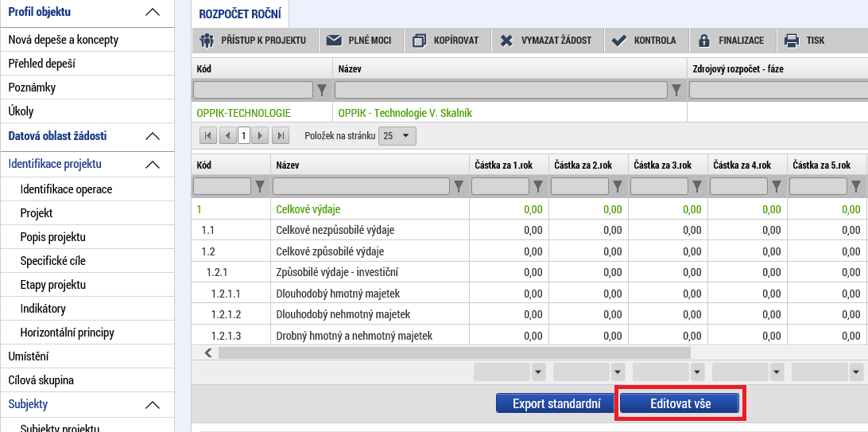The image size is (868, 432).
Task: Click filter funnel for Částka za 4.rok
Action: pyautogui.click(x=777, y=187)
